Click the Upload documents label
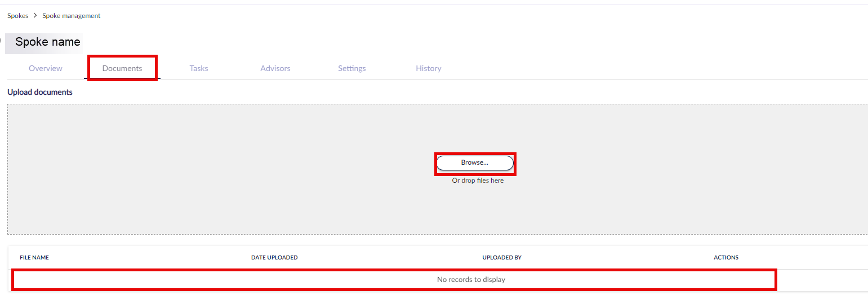The width and height of the screenshot is (868, 295). point(40,92)
